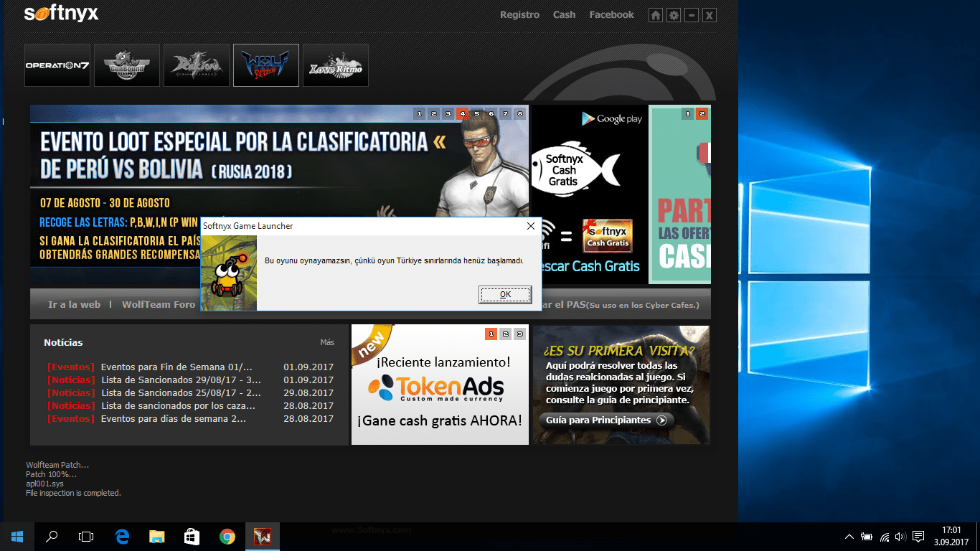Image resolution: width=980 pixels, height=551 pixels.
Task: Launch Google Chrome from the taskbar
Action: (x=227, y=537)
